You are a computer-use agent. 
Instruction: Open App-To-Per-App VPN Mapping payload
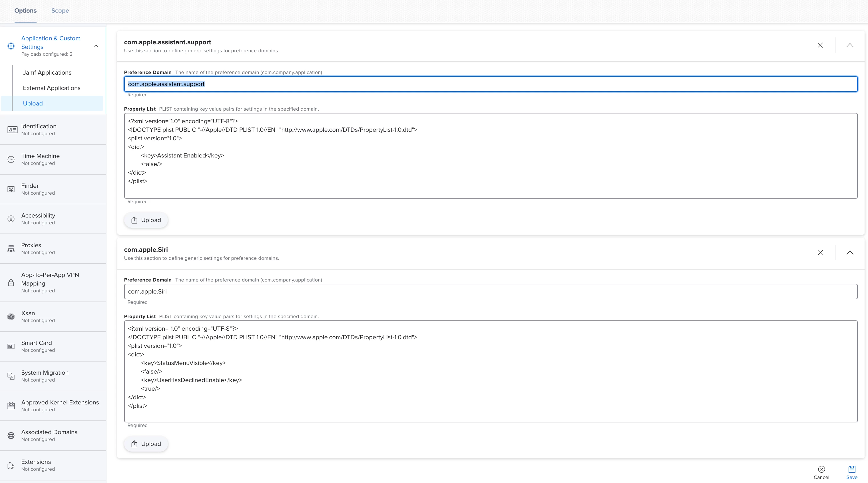pos(53,283)
